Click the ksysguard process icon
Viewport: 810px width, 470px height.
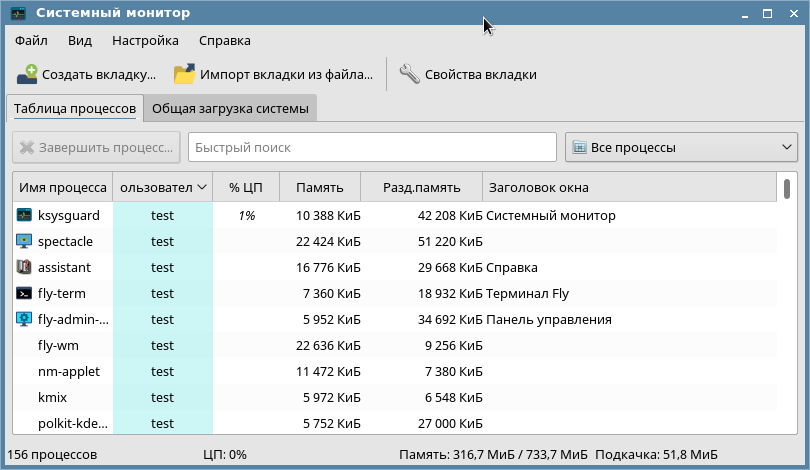(25, 215)
